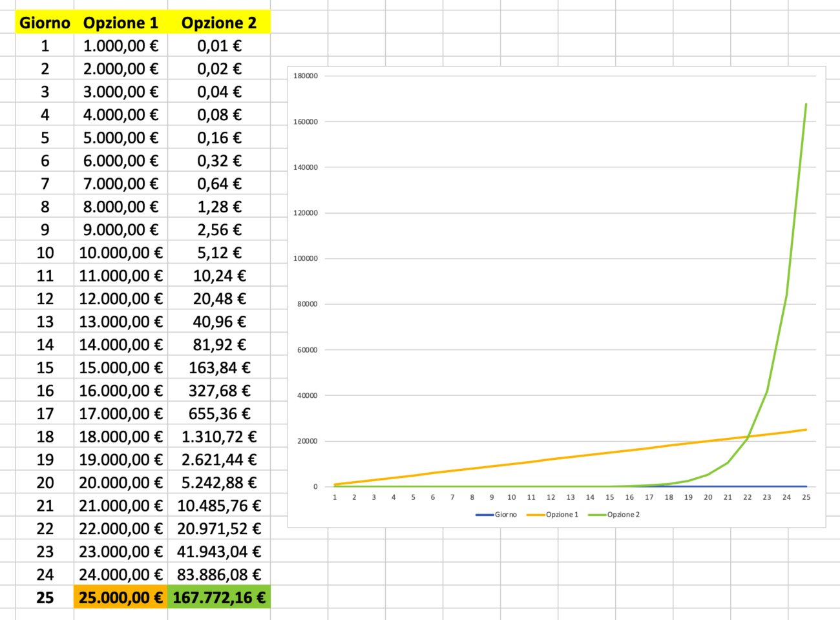Click the Opzione 1 legend entry

[552, 515]
